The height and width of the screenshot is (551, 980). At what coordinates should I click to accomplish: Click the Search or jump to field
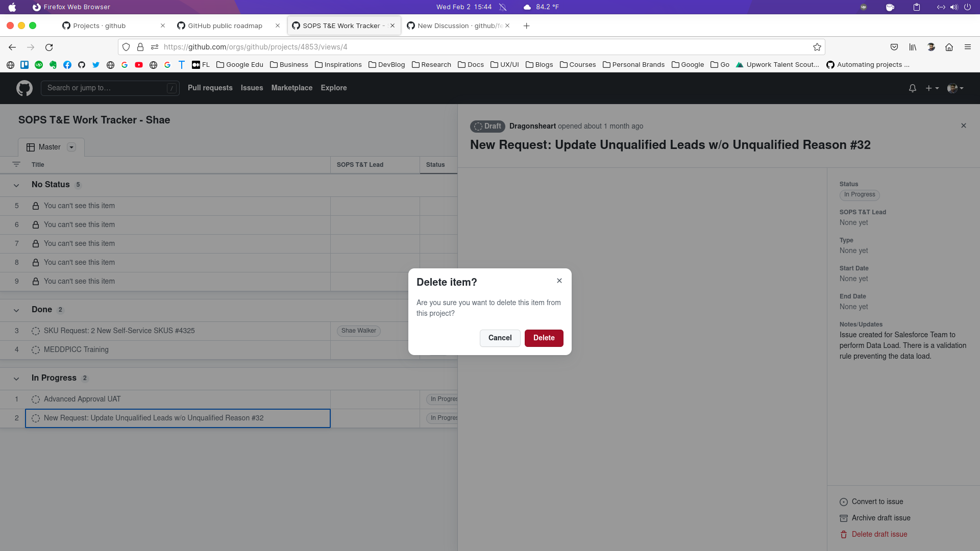[x=110, y=88]
